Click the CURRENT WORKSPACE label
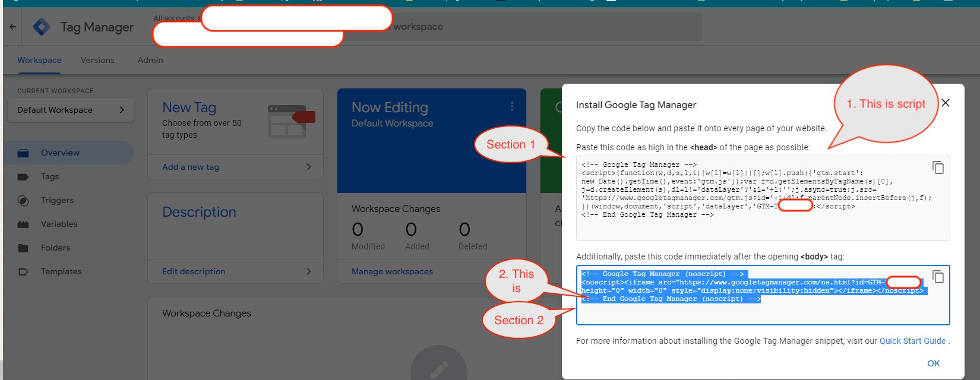The image size is (980, 380). tap(55, 91)
